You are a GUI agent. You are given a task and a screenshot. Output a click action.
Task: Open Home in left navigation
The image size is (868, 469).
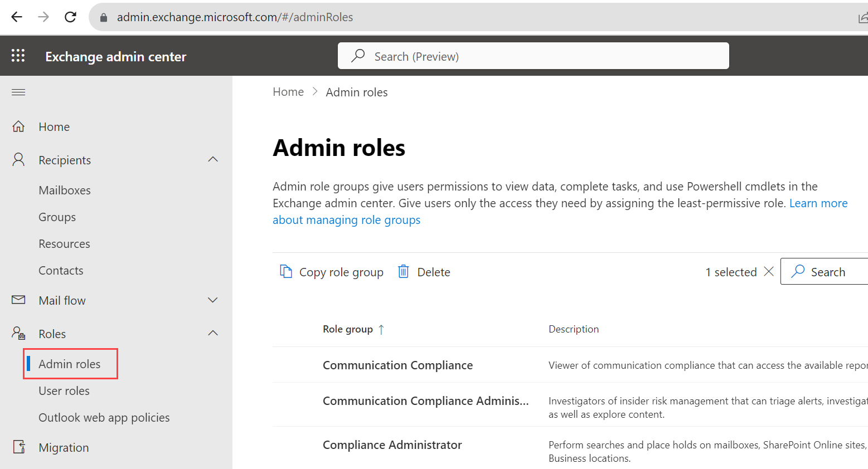54,127
